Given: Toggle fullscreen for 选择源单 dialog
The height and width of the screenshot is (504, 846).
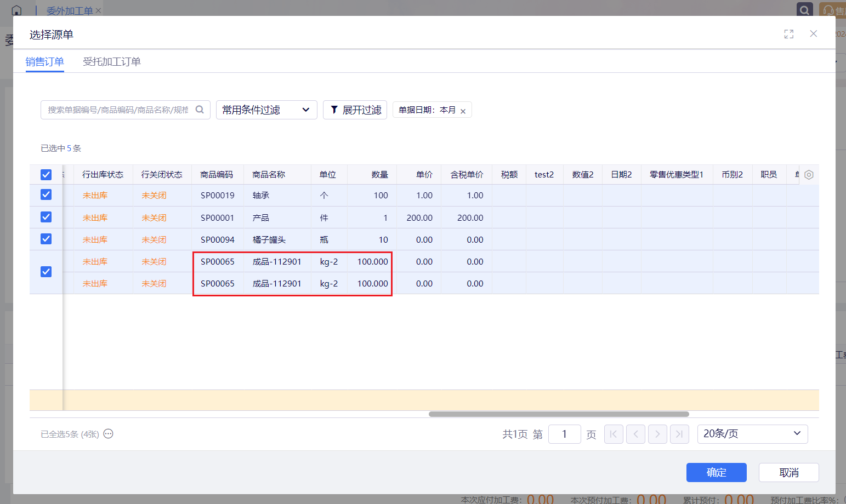Looking at the screenshot, I should tap(789, 34).
